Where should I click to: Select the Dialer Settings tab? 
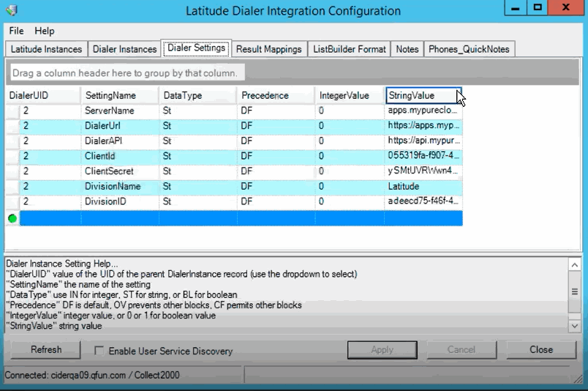196,48
